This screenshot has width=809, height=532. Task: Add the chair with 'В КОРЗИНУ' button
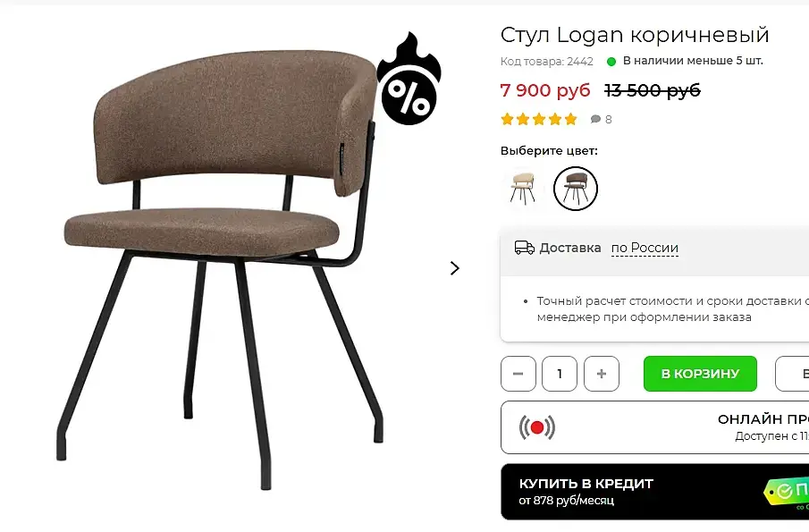(700, 374)
